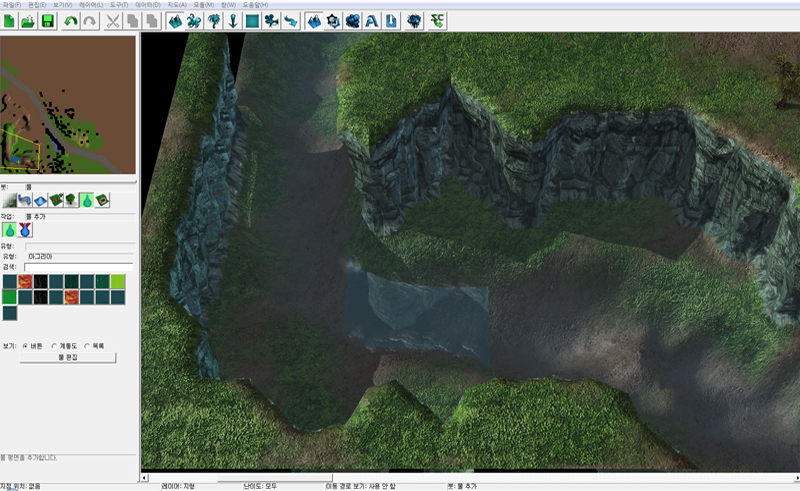The image size is (800, 491).
Task: Open the empty 유형 dropdown above 아그리아
Action: 80,246
